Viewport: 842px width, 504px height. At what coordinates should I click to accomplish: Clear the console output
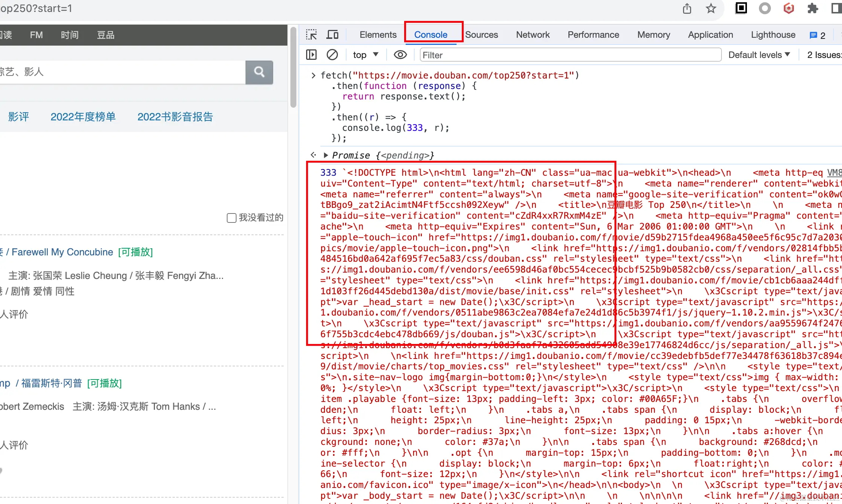coord(332,55)
